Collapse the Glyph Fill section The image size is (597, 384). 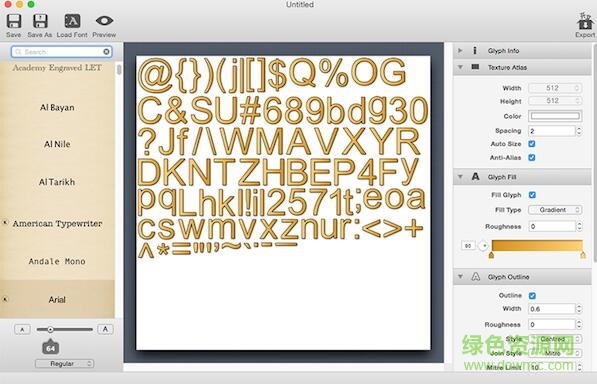pos(460,177)
